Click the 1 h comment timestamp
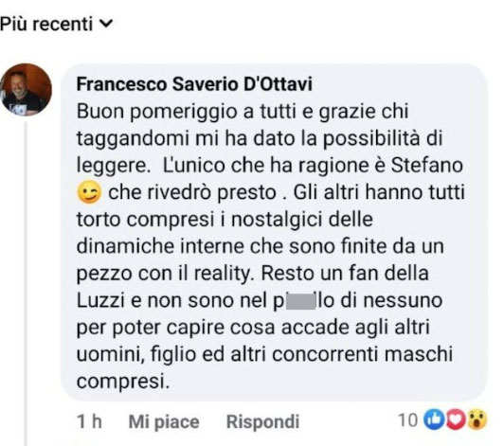This screenshot has width=504, height=446. pos(89,421)
